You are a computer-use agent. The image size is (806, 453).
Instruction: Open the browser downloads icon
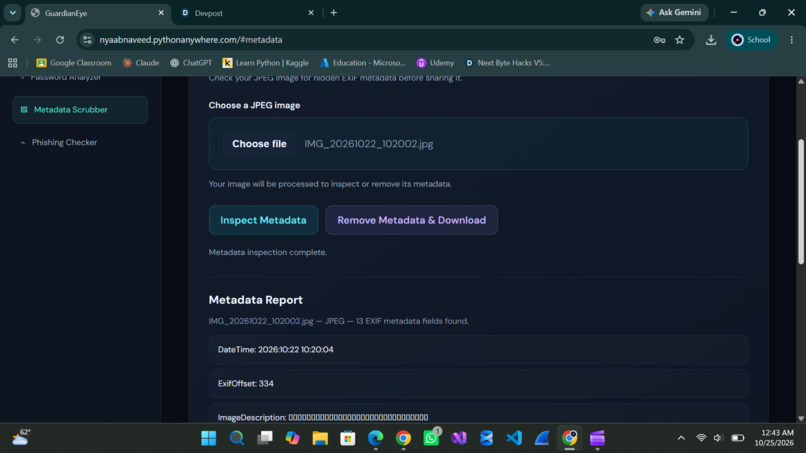711,40
